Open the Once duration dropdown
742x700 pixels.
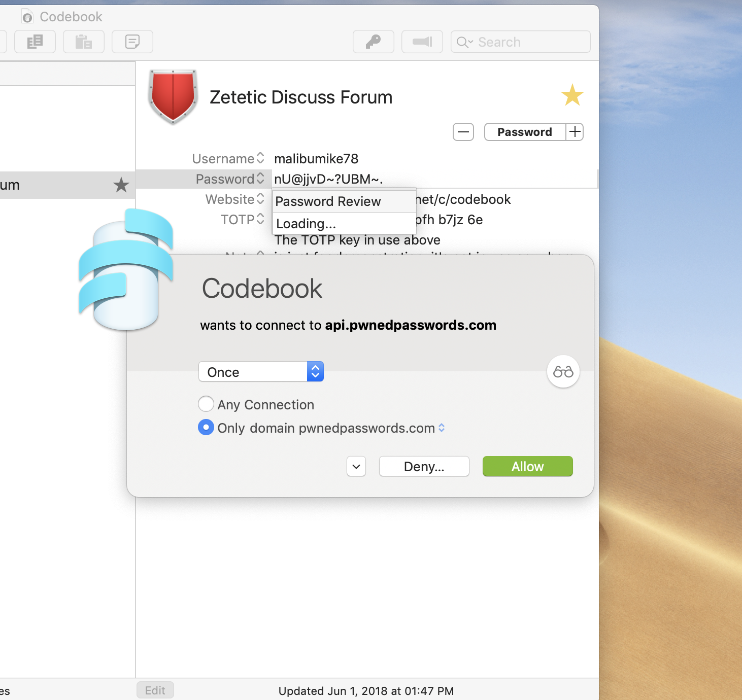coord(261,372)
